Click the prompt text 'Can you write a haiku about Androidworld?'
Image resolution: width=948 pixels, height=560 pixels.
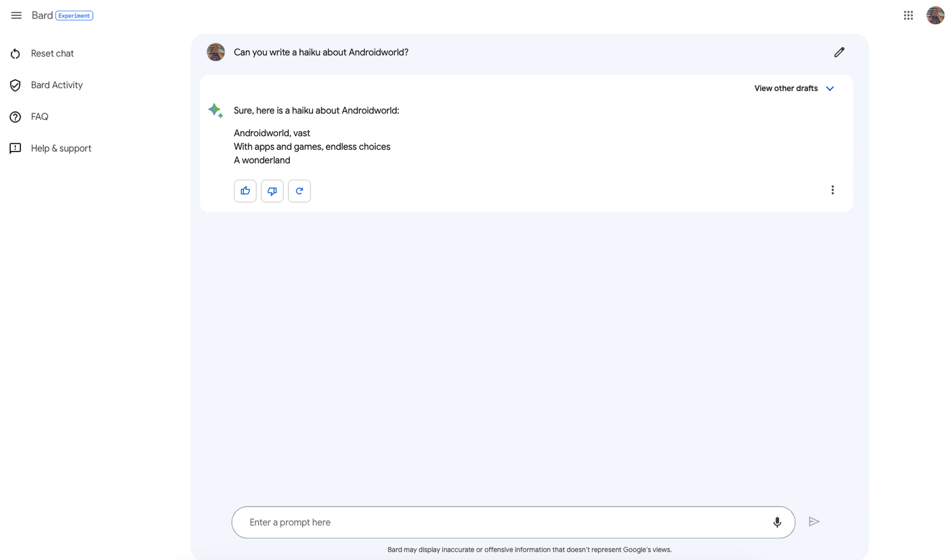click(321, 52)
